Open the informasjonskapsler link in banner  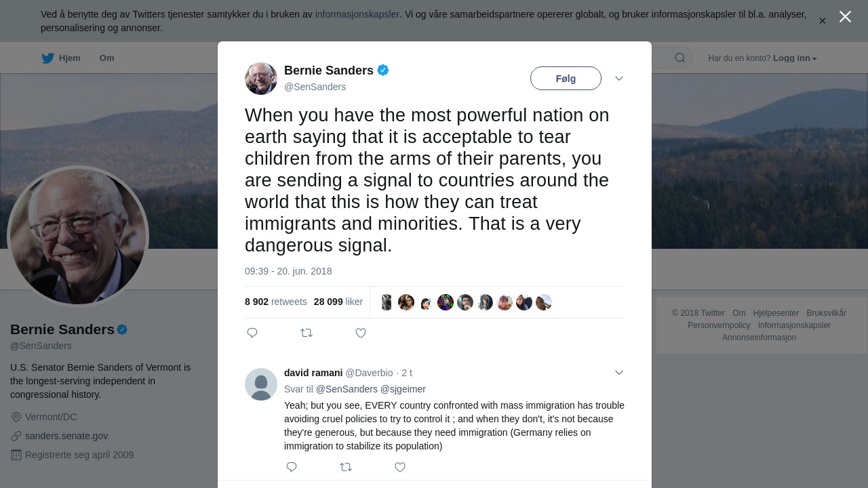357,14
